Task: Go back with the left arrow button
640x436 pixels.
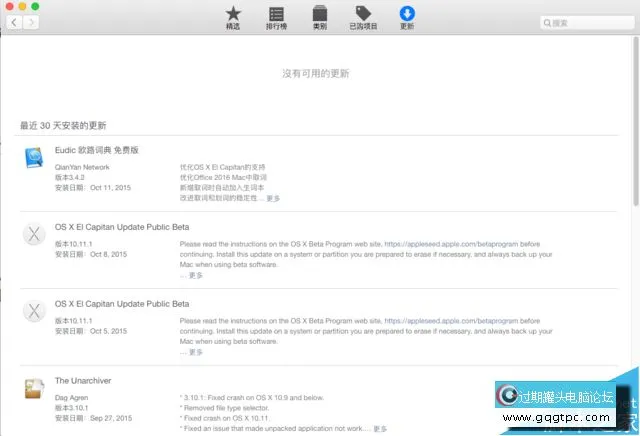Action: click(x=14, y=22)
